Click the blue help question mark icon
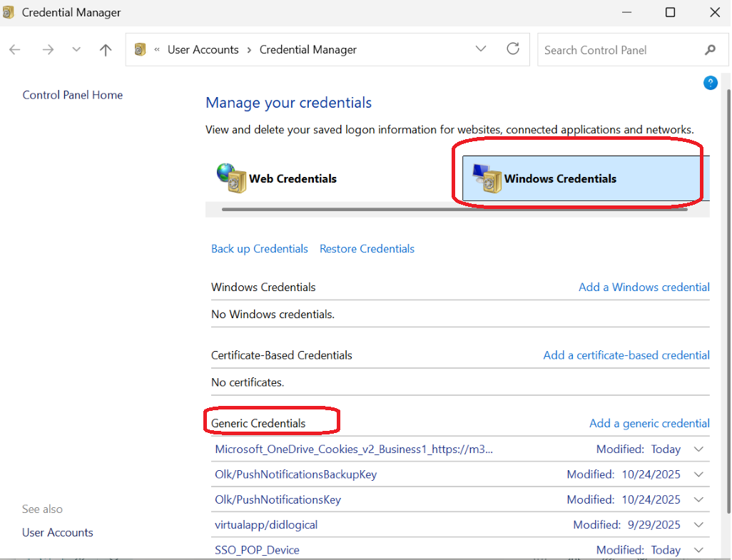The image size is (732, 560). (x=710, y=83)
